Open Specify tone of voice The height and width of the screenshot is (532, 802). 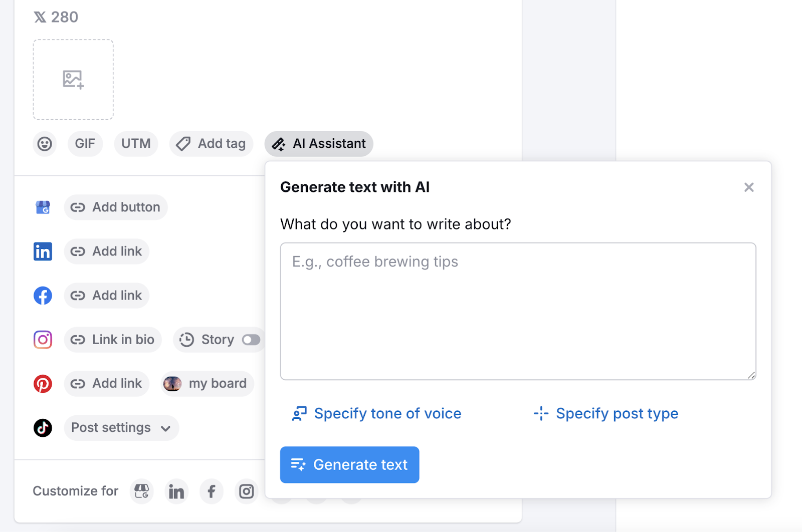click(376, 413)
